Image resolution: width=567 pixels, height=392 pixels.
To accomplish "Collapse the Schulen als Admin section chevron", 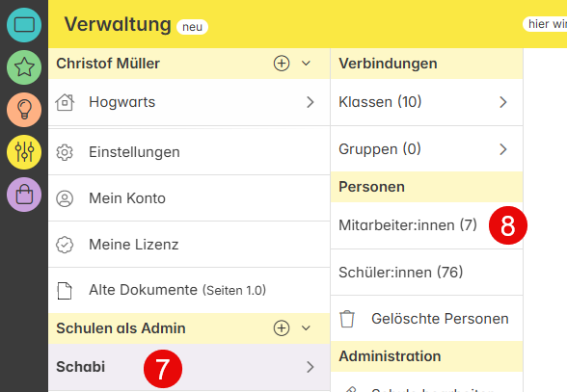I will tap(306, 328).
